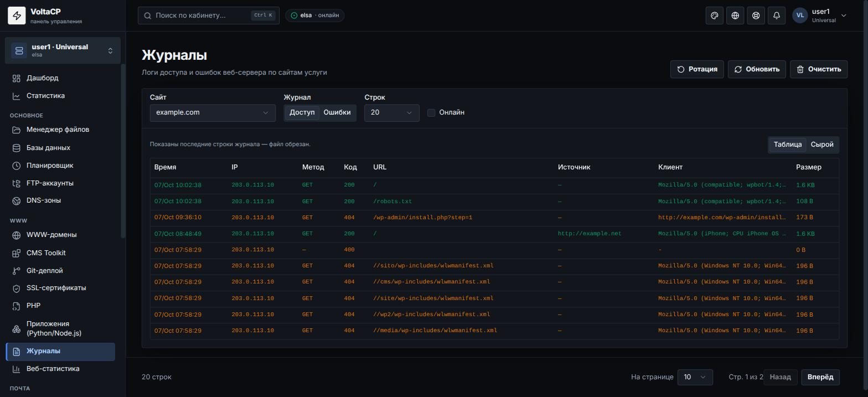Click the Git-деплой branch icon
The width and height of the screenshot is (868, 397).
[17, 271]
